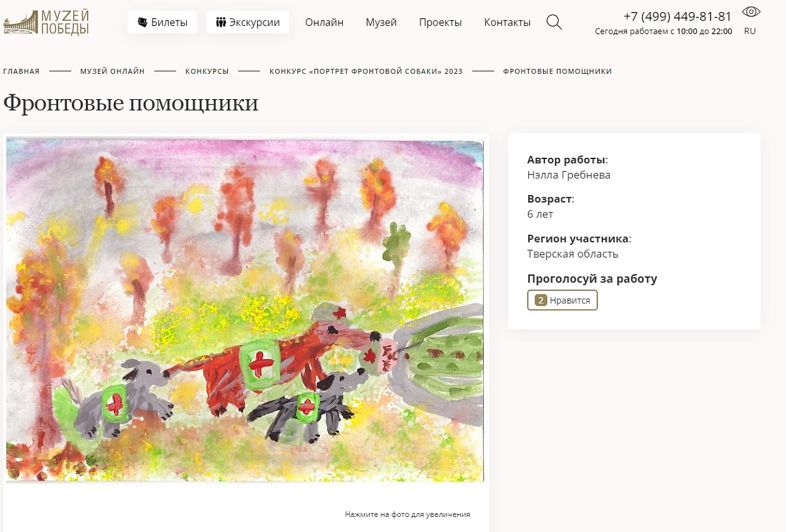Open Конкурс «Портрет фронтовой собаки» 2023 breadcrumb

pyautogui.click(x=366, y=71)
